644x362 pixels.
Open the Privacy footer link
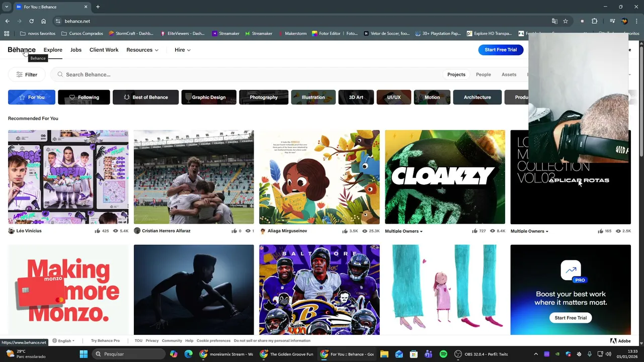pos(152,341)
